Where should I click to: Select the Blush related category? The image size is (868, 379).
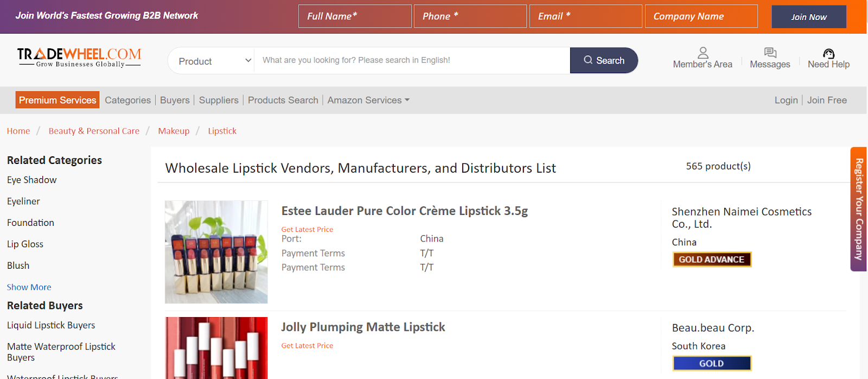(18, 266)
